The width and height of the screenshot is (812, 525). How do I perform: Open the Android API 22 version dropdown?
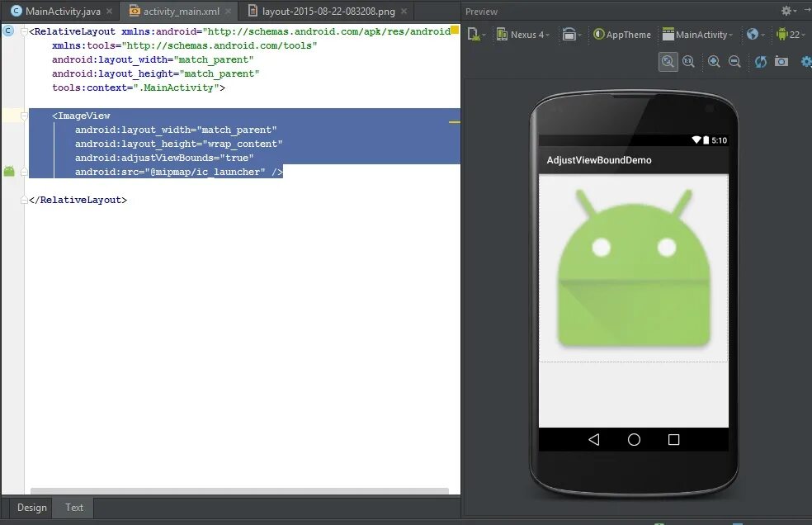pos(791,35)
